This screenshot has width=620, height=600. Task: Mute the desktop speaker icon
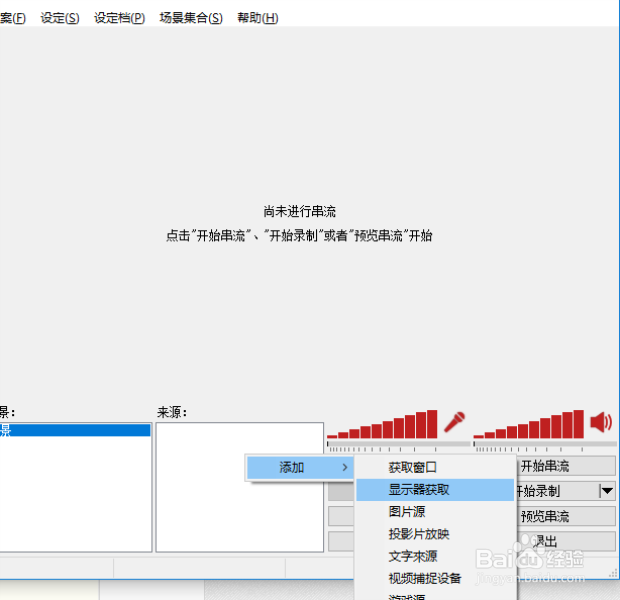tap(601, 422)
